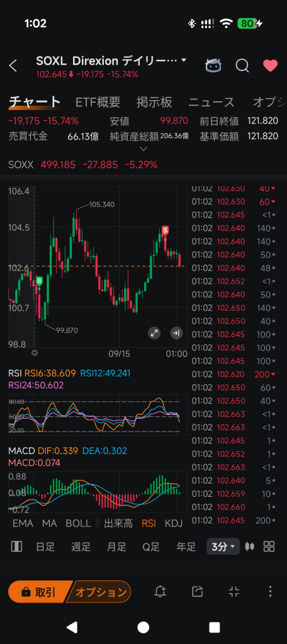The height and width of the screenshot is (644, 287).
Task: Tap the 99.870 low price label on chart
Action: pos(67,330)
